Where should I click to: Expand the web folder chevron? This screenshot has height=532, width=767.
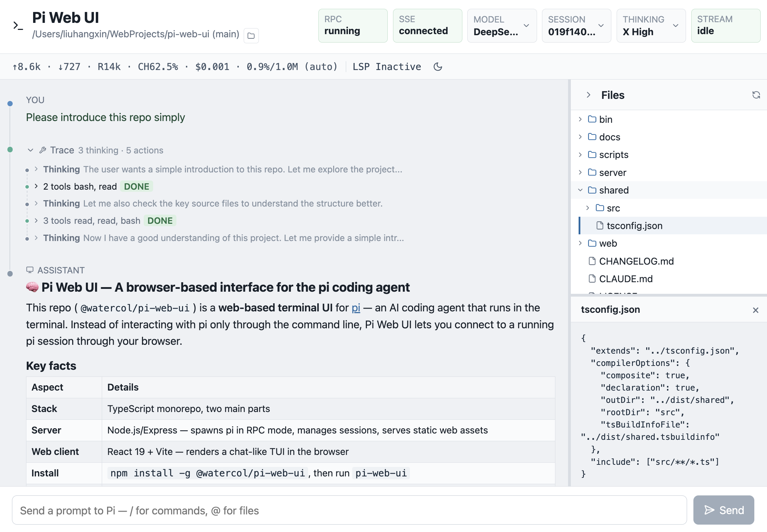[x=580, y=243]
